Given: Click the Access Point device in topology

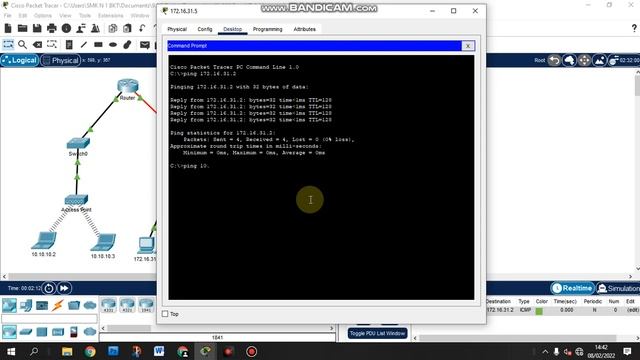Looking at the screenshot, I should tap(76, 200).
